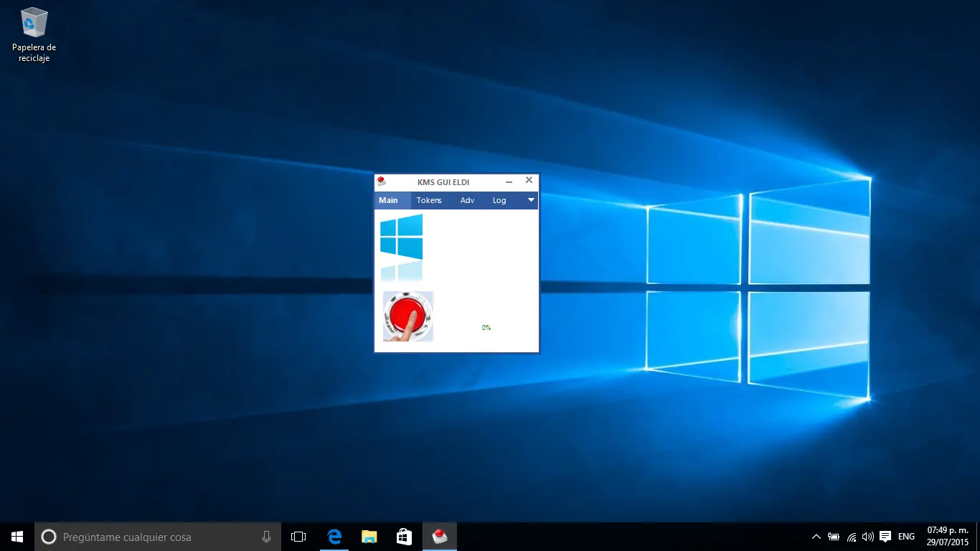Click the KMS app taskbar button

[x=439, y=537]
